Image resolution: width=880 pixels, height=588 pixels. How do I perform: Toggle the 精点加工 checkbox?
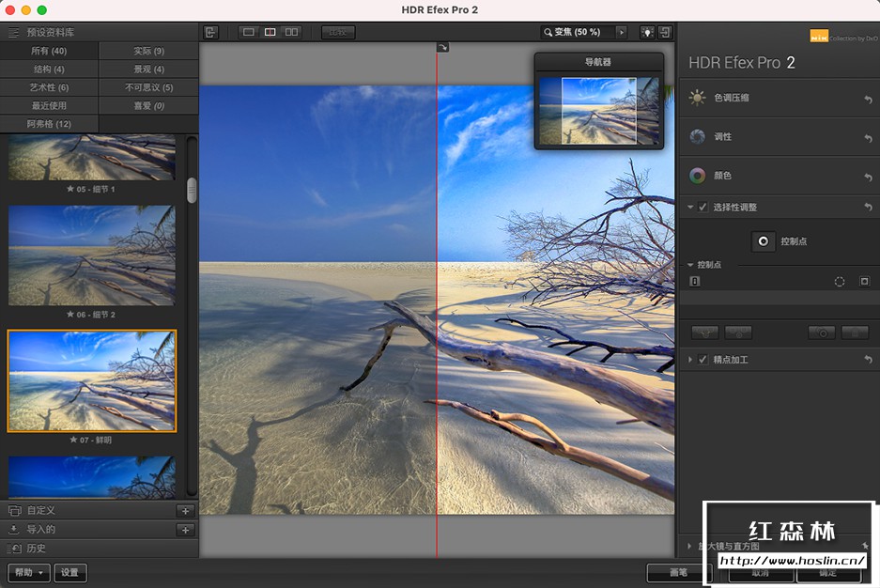pos(703,360)
